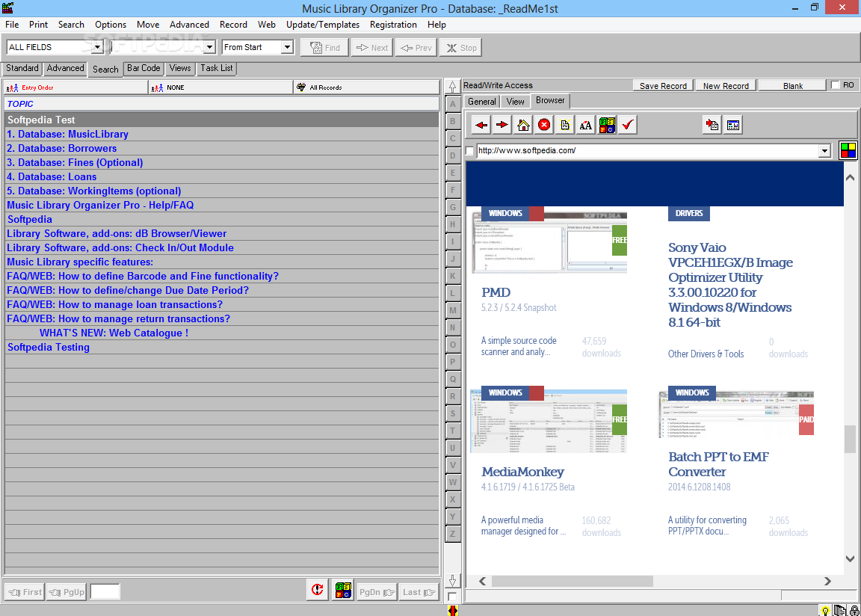
Task: Toggle the checkbox left of URL field
Action: (469, 151)
